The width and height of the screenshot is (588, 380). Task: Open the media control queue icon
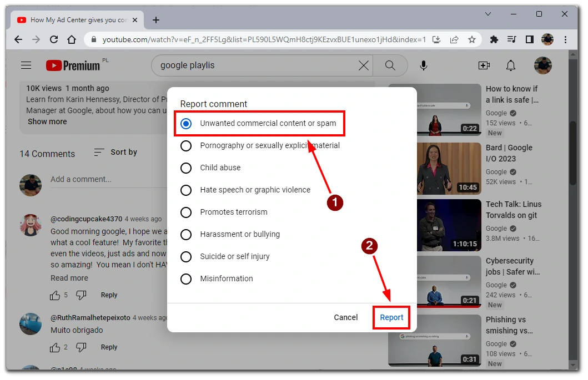(511, 39)
